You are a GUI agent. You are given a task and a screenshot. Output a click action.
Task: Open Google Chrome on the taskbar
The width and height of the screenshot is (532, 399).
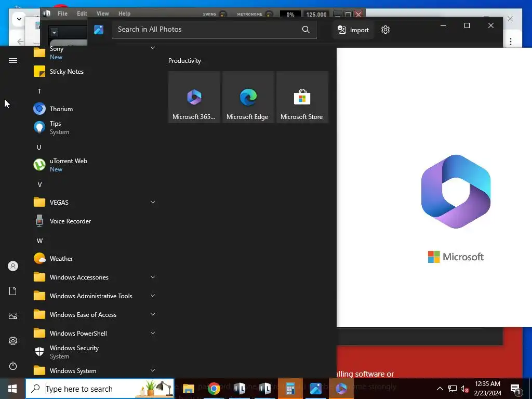tap(214, 389)
